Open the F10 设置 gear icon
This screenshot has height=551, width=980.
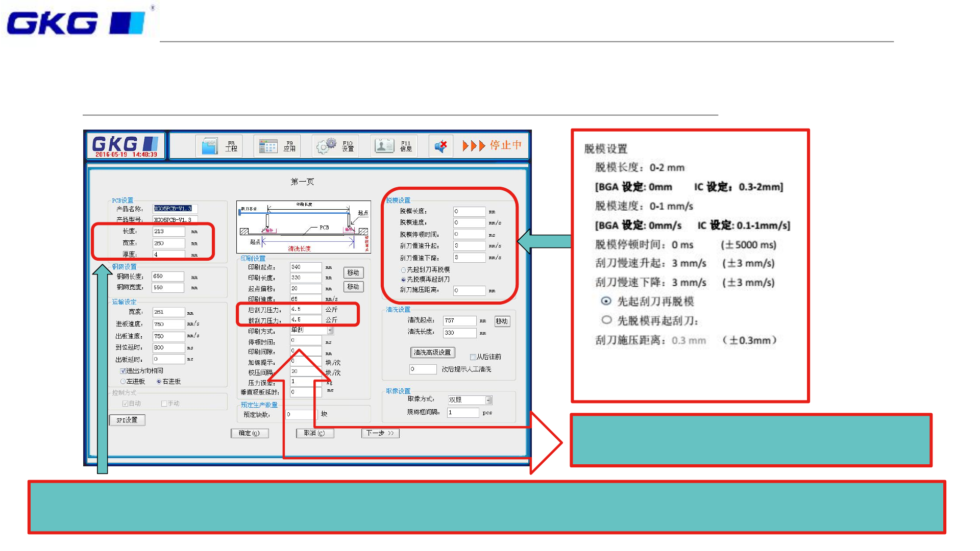pyautogui.click(x=326, y=146)
